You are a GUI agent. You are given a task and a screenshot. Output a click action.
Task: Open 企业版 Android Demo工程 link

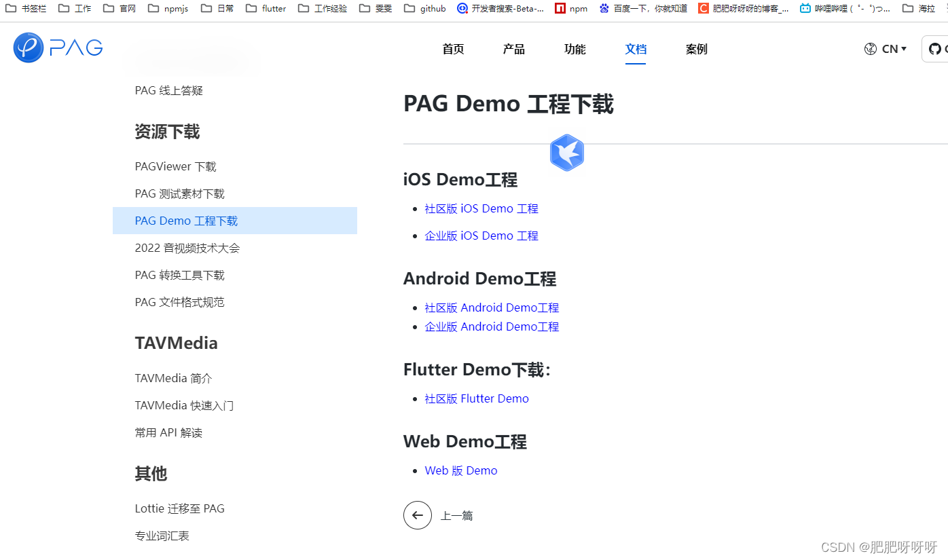pos(492,326)
